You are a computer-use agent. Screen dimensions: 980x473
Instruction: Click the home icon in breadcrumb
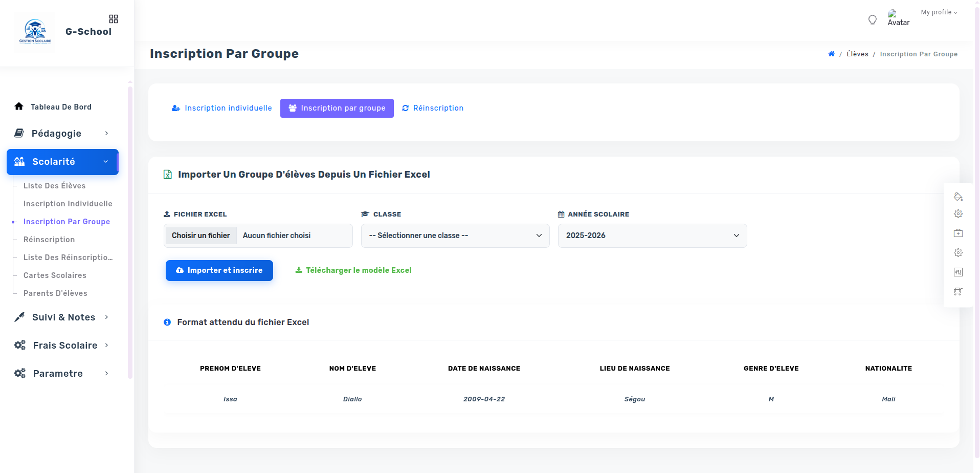[832, 54]
